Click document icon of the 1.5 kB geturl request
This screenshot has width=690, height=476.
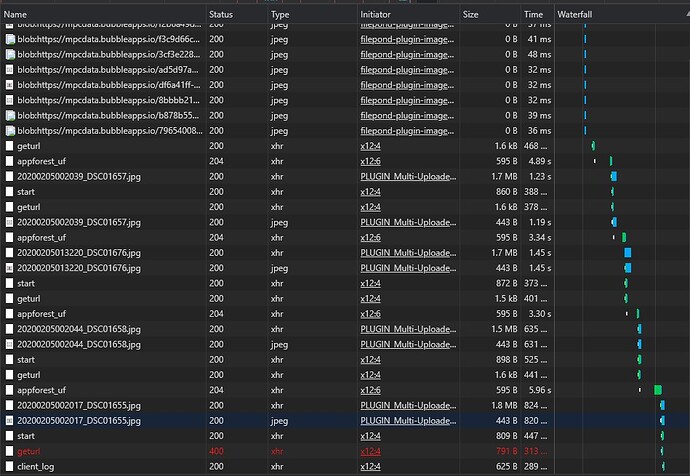click(x=9, y=298)
